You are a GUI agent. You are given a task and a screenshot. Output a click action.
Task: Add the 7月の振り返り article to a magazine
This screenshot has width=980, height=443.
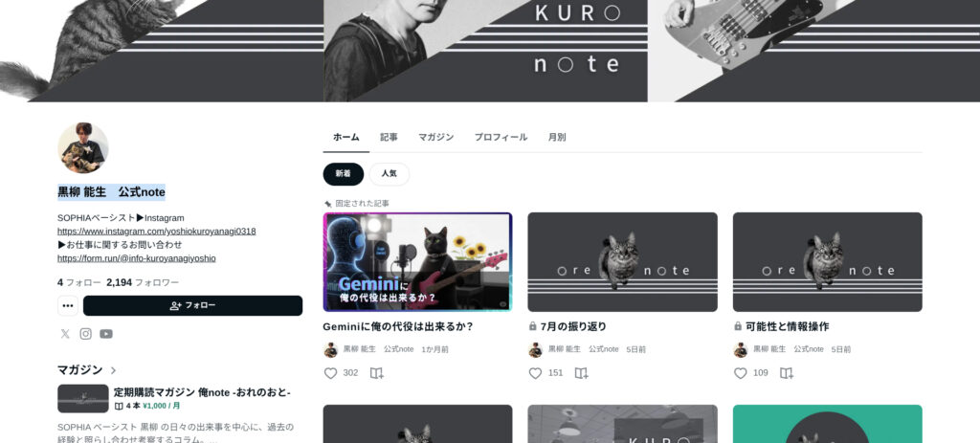click(581, 373)
